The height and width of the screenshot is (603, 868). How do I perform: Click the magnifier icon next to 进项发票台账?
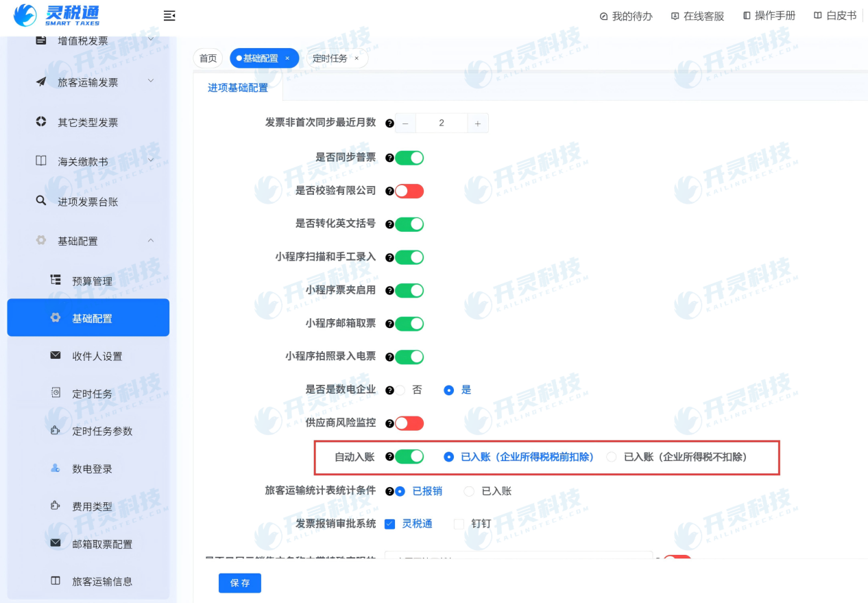click(x=41, y=201)
